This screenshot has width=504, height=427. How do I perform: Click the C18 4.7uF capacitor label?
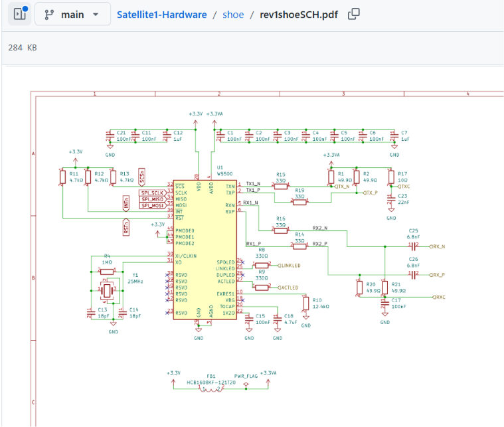291,319
